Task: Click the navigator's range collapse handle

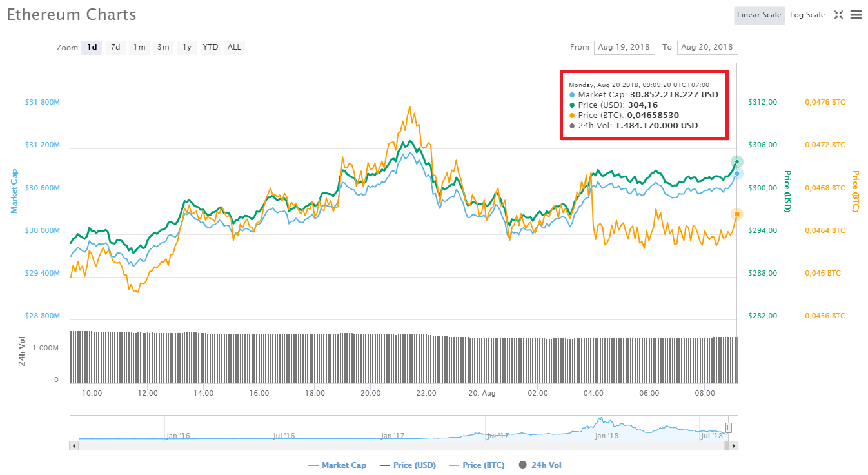Action: [729, 427]
